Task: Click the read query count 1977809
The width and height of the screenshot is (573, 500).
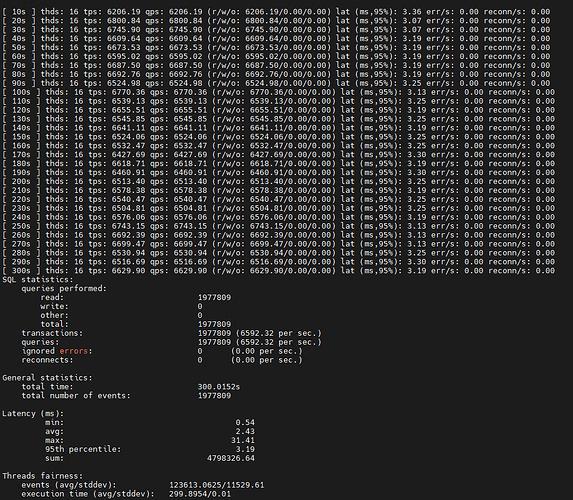Action: click(x=215, y=297)
